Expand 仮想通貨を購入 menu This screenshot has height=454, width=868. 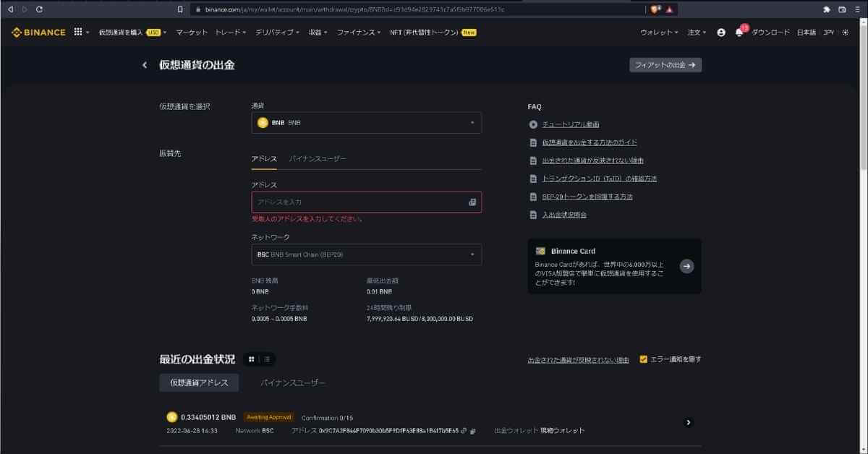pyautogui.click(x=132, y=33)
